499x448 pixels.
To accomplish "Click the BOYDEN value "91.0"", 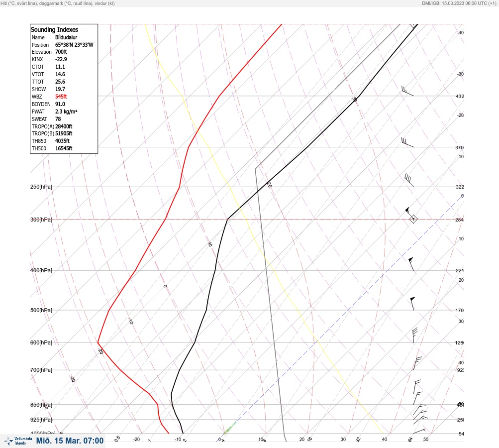I will coord(60,104).
